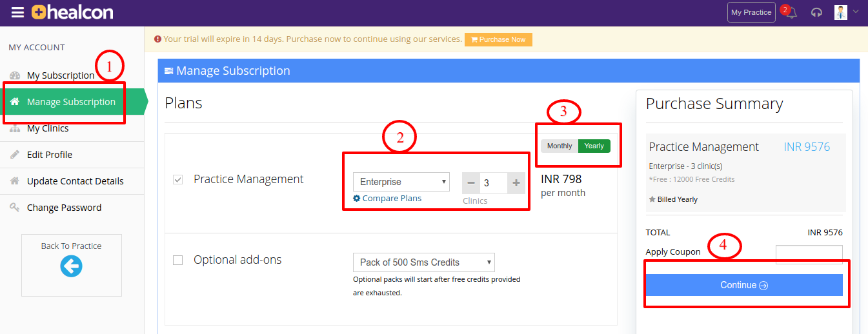
Task: Switch billing to Monthly
Action: [560, 146]
